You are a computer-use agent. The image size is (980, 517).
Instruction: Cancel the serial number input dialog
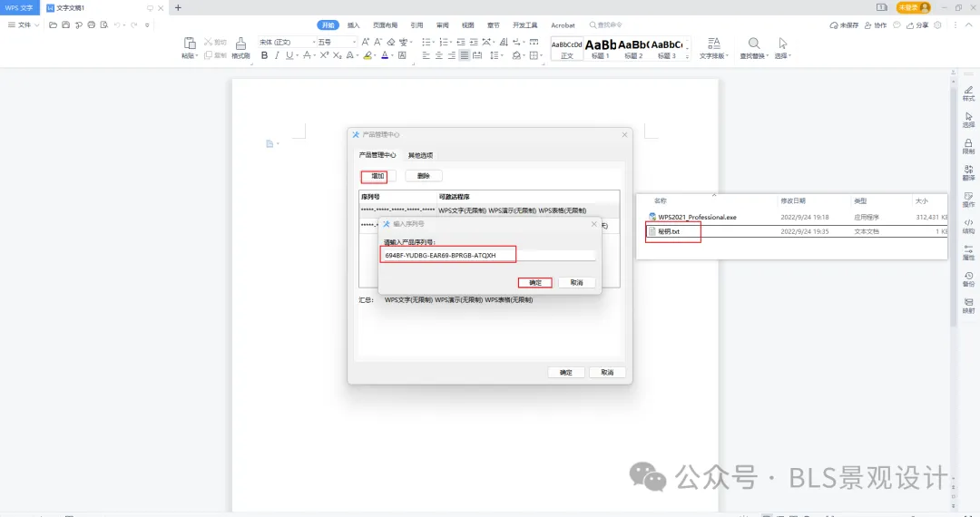tap(576, 283)
